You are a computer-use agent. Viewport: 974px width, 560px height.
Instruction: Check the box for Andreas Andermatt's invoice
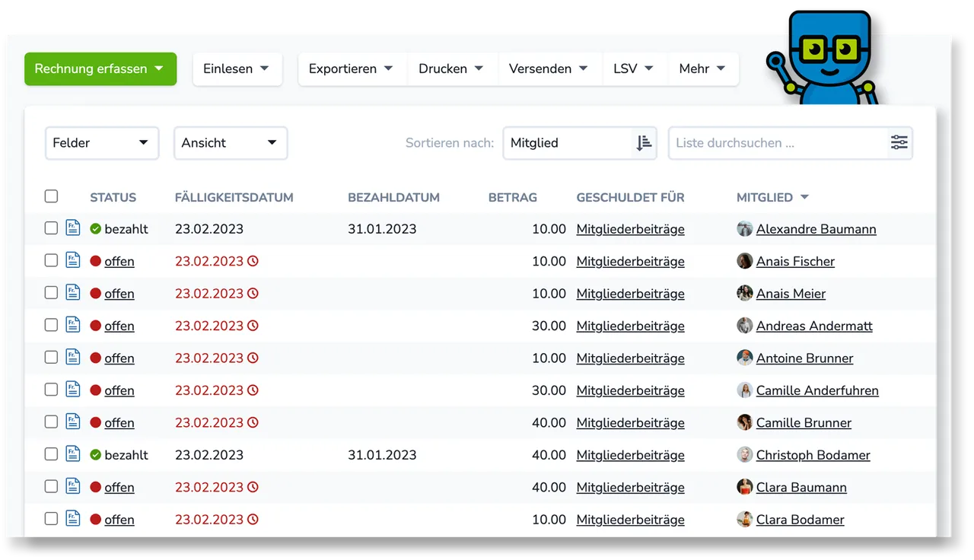tap(51, 325)
